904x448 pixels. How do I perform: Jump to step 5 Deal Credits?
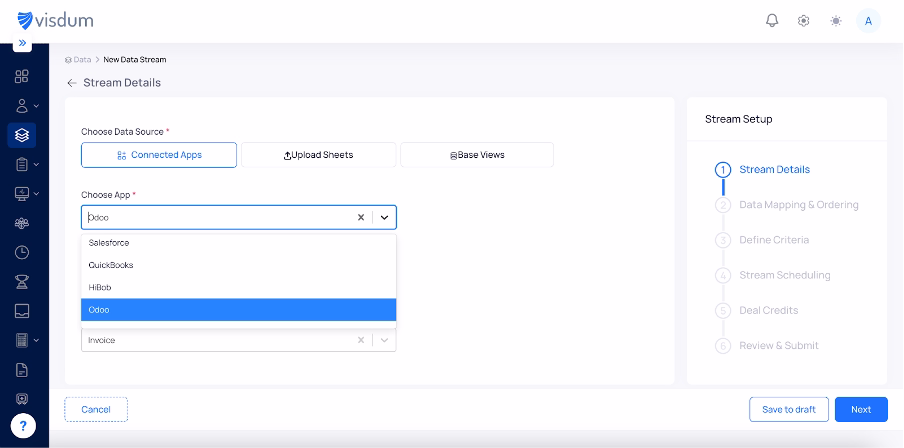(757, 310)
